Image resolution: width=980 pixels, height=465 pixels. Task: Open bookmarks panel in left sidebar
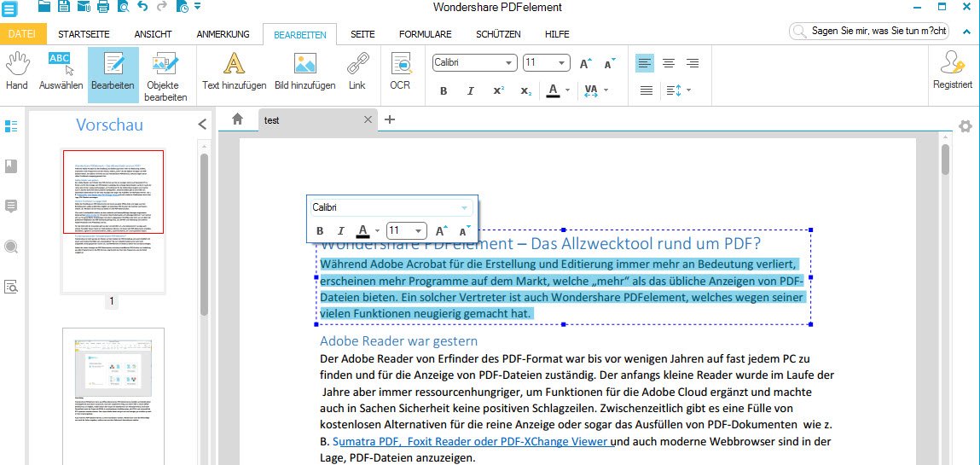(10, 166)
